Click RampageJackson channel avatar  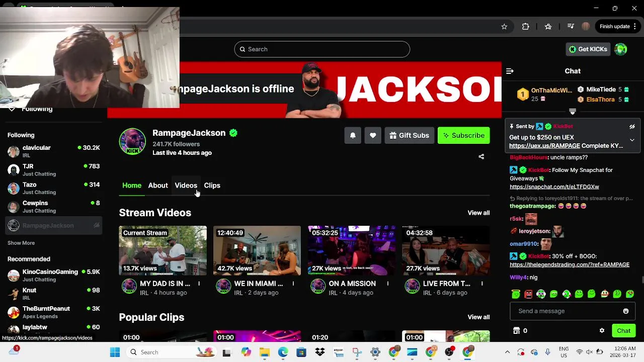[132, 142]
